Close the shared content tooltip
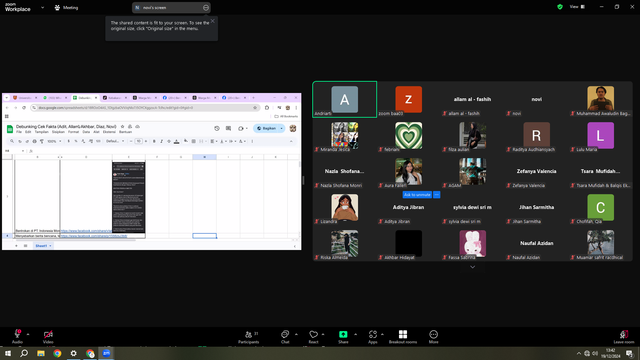Viewport: 640px width, 360px height. point(213,21)
